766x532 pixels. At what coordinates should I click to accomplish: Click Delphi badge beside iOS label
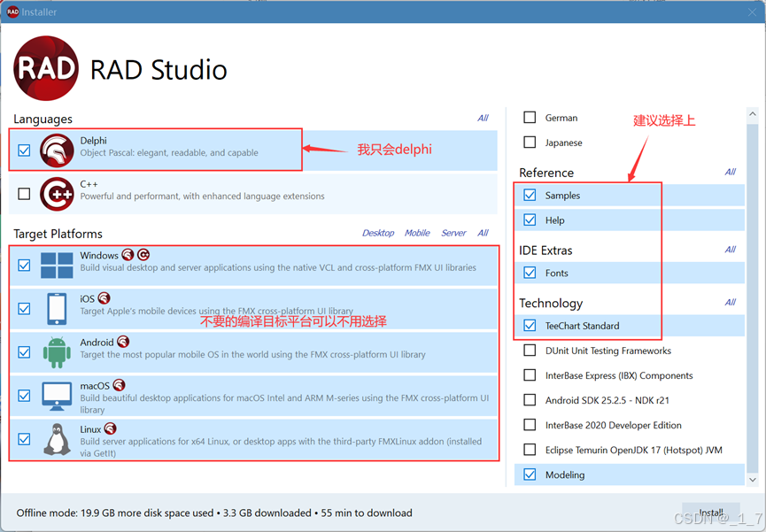[x=104, y=298]
